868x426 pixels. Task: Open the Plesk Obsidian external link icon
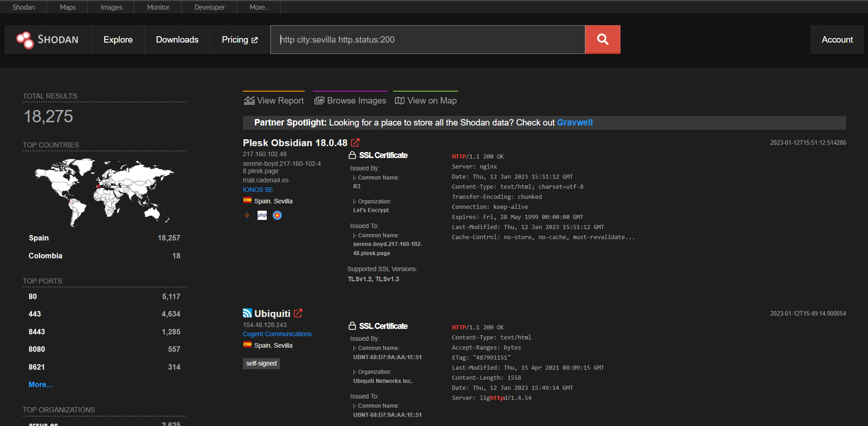click(355, 142)
